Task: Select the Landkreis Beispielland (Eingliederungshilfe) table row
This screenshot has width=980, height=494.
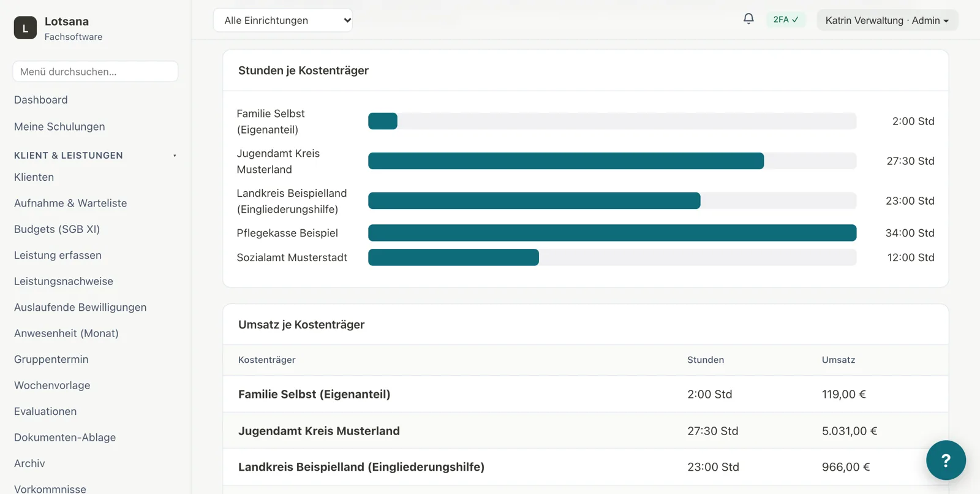Action: pyautogui.click(x=586, y=467)
